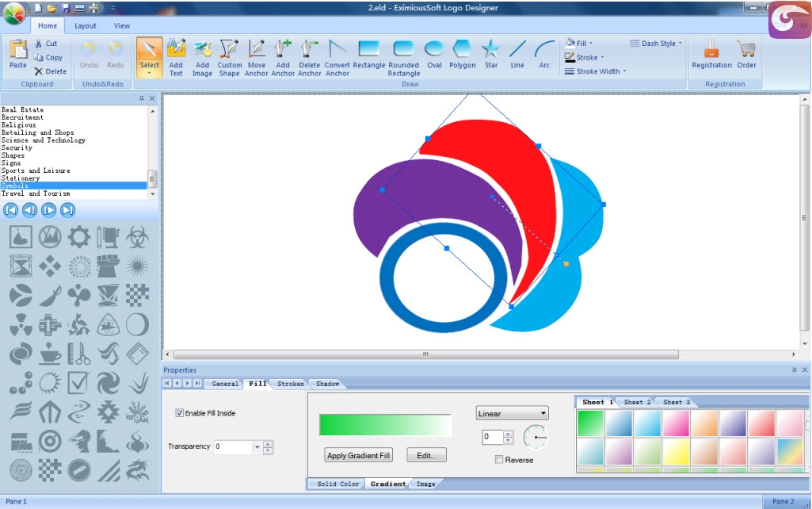This screenshot has height=509, width=812.
Task: Select the Delete Anchor tool
Action: coord(310,58)
